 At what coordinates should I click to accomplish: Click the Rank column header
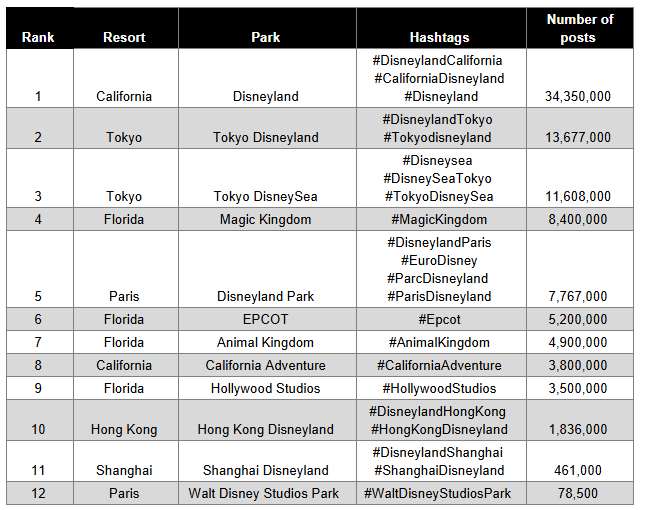coord(40,28)
